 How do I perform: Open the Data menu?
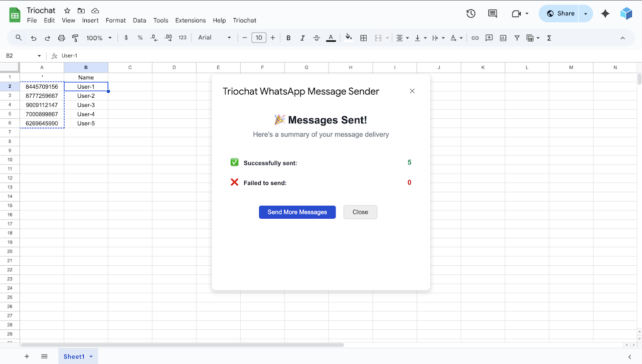tap(139, 21)
